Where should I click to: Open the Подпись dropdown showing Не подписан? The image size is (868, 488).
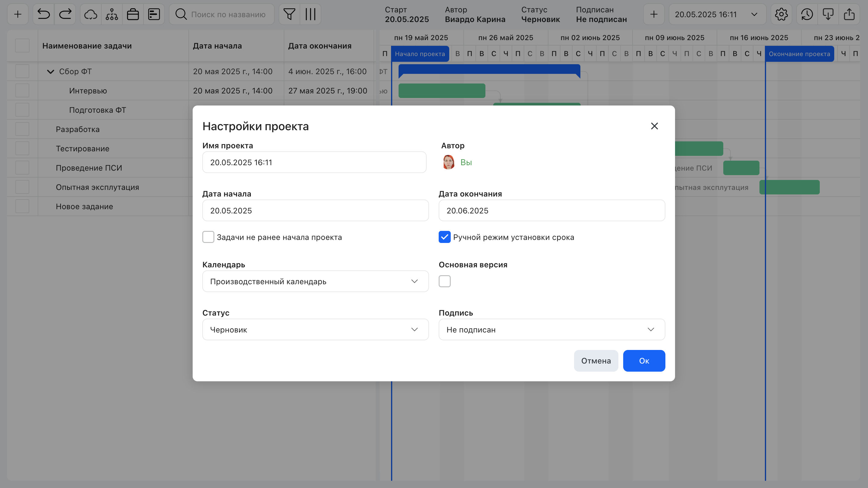(552, 329)
